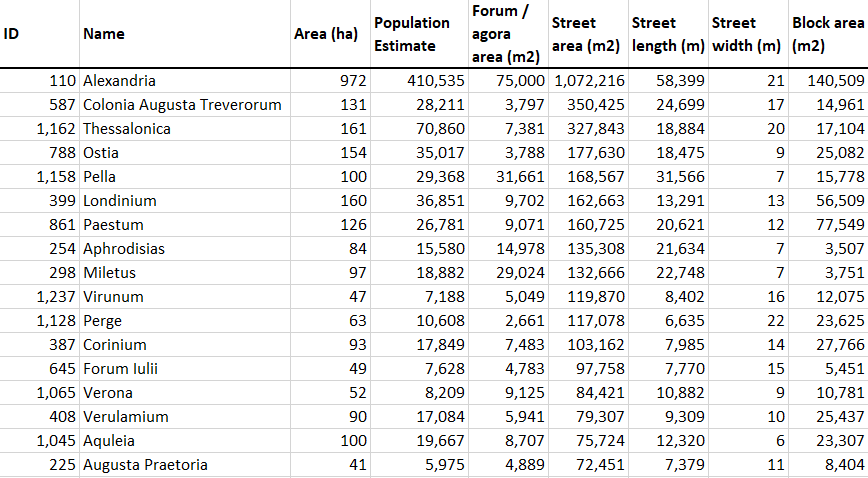The height and width of the screenshot is (478, 868).
Task: Select the Ostia name cell
Action: point(185,153)
